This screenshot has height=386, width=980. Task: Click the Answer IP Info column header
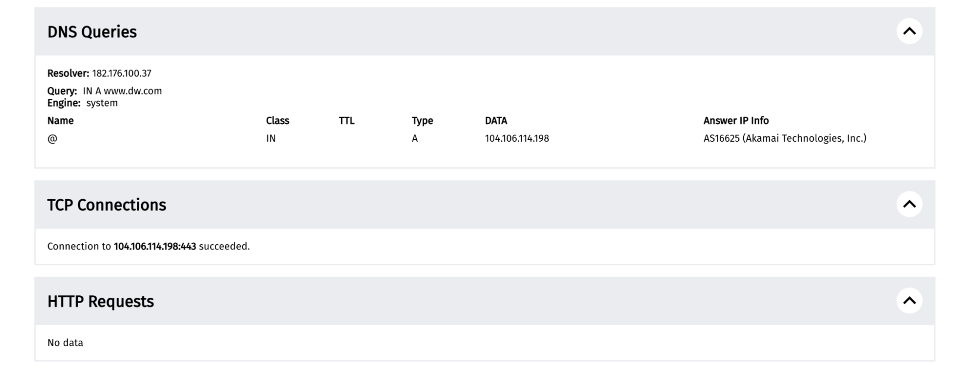[x=736, y=121]
